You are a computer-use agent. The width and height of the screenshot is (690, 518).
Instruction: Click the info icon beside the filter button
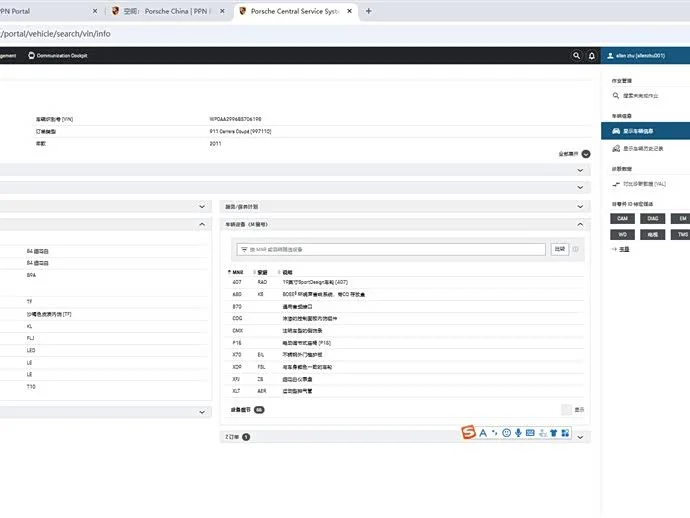click(x=575, y=249)
